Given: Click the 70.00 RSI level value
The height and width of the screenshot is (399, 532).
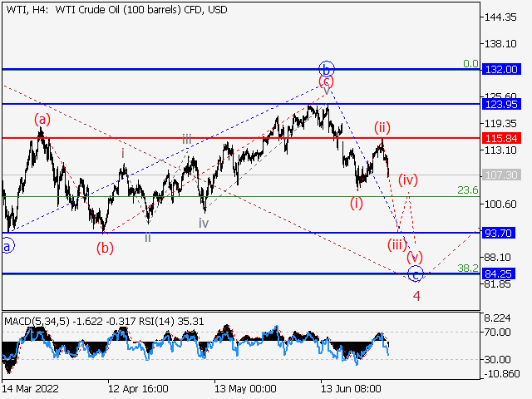Looking at the screenshot, I should [x=497, y=332].
